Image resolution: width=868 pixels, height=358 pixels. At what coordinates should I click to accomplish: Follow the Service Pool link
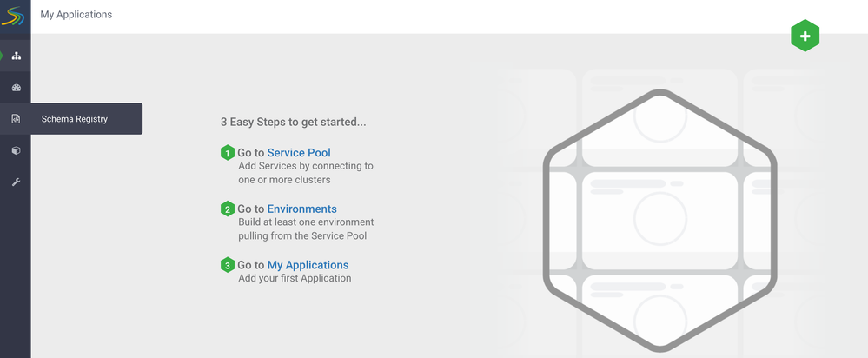(x=299, y=153)
